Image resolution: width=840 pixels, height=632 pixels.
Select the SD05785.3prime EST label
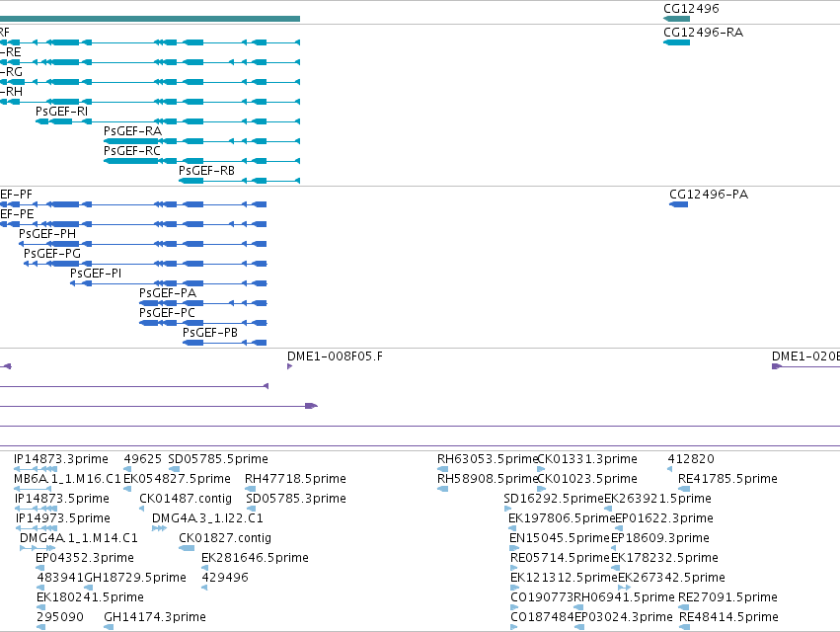pyautogui.click(x=296, y=499)
